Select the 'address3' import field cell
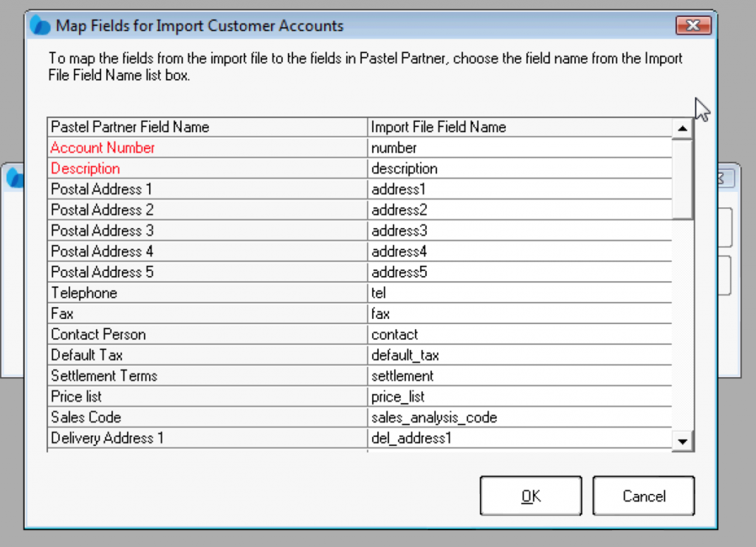Viewport: 756px width, 547px height. pos(520,230)
